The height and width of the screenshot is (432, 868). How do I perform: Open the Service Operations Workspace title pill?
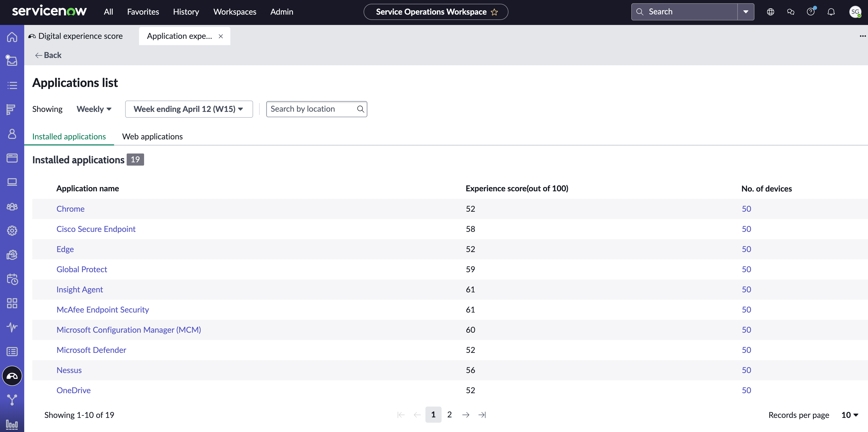[x=436, y=12]
